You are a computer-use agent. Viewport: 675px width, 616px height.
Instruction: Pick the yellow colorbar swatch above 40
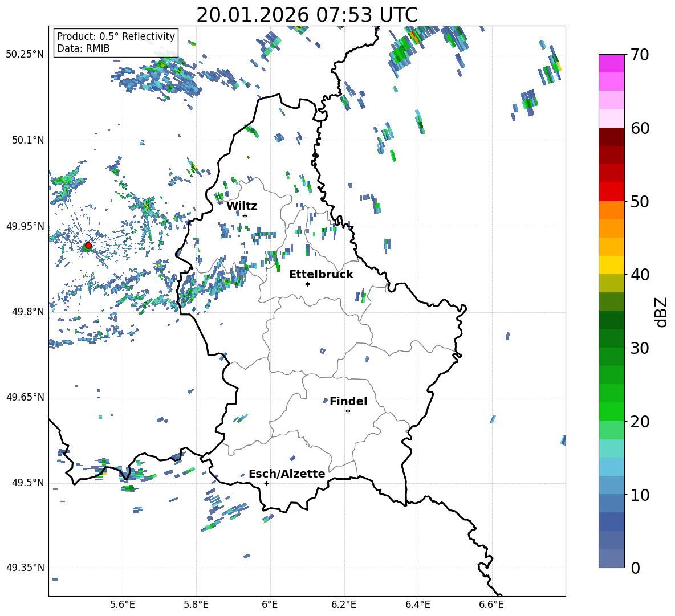pos(612,265)
